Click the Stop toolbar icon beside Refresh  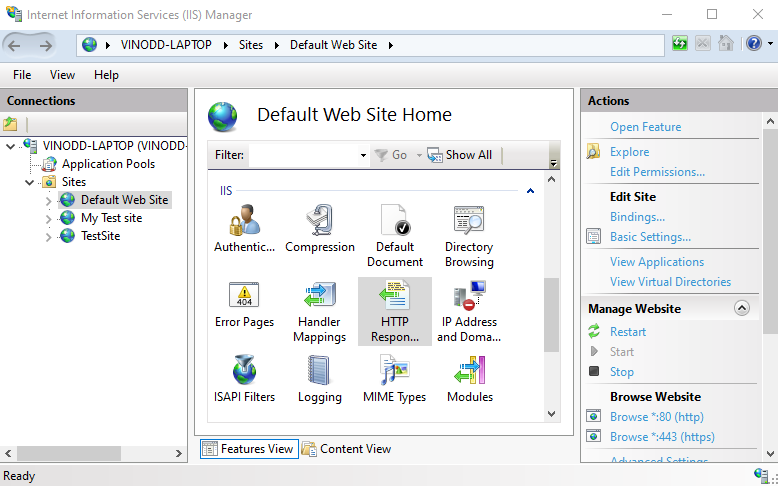click(703, 44)
